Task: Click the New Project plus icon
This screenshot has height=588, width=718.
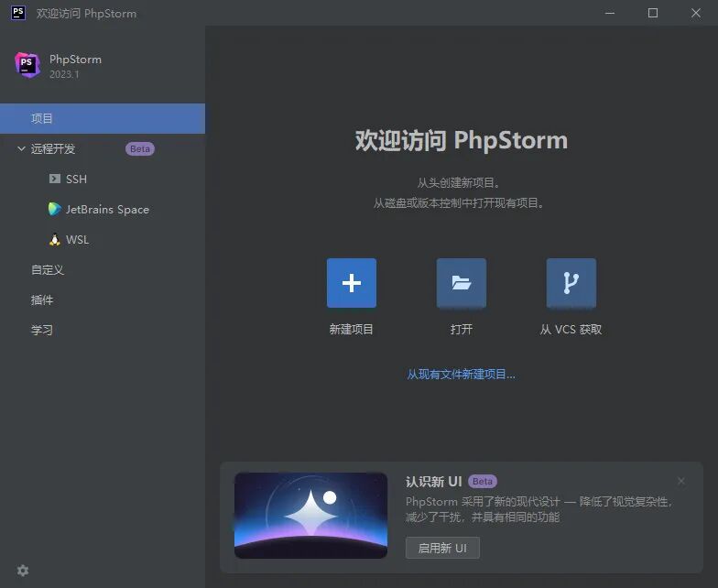Action: 352,282
